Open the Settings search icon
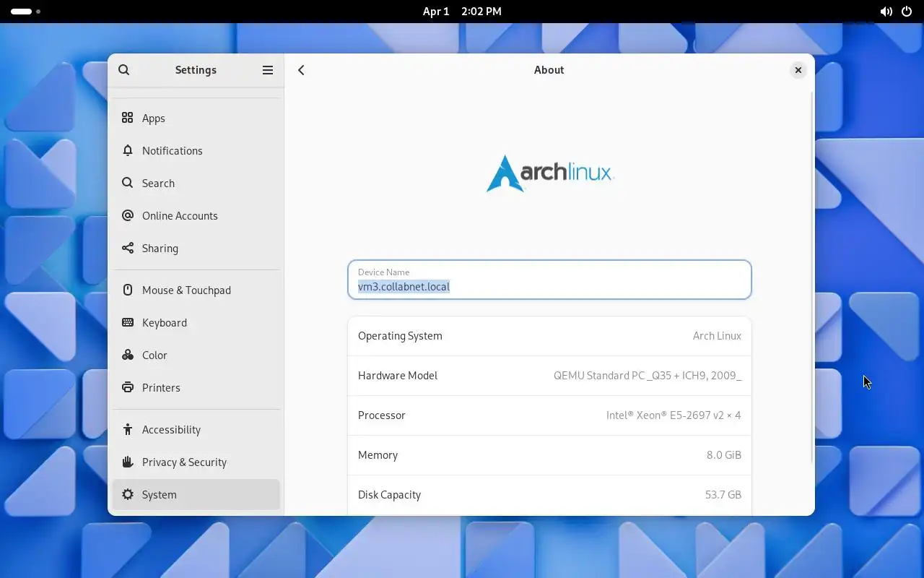The height and width of the screenshot is (578, 924). (x=123, y=70)
